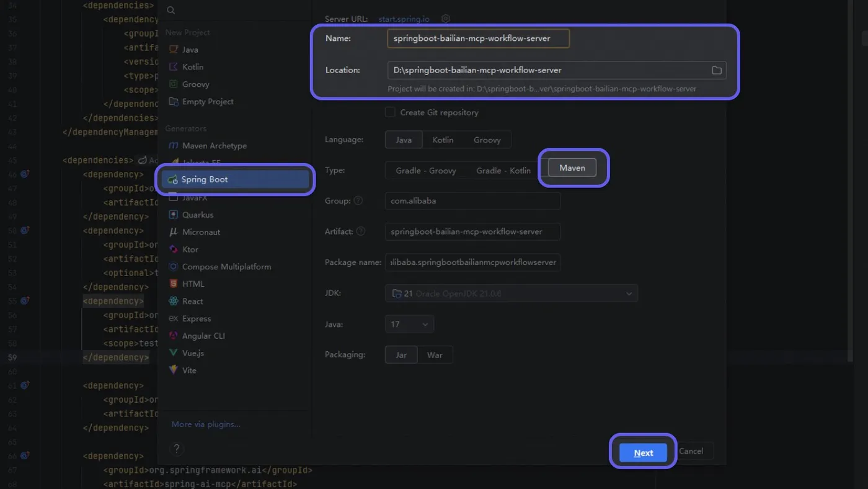
Task: Choose the HTML5 shield icon
Action: pyautogui.click(x=174, y=284)
